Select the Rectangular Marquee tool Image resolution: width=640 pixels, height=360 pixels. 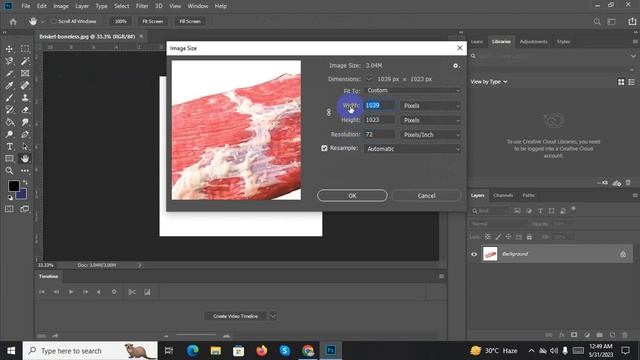(x=25, y=49)
